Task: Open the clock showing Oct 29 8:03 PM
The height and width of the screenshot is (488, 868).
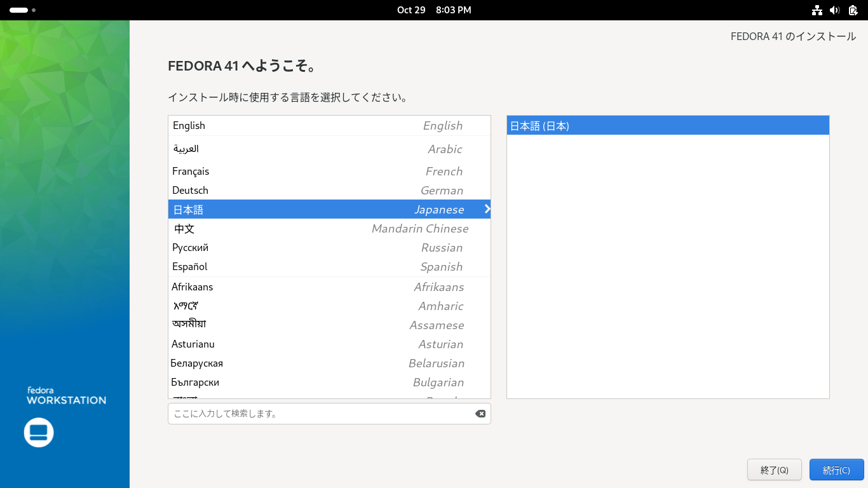Action: pyautogui.click(x=434, y=10)
